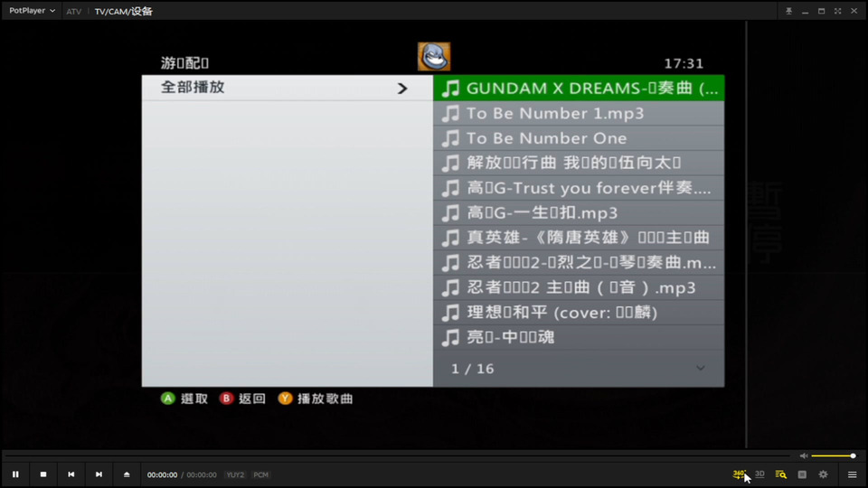Select 忍者 2 主 曲 ( 音).mp3 row
Image resolution: width=868 pixels, height=488 pixels.
(x=579, y=287)
